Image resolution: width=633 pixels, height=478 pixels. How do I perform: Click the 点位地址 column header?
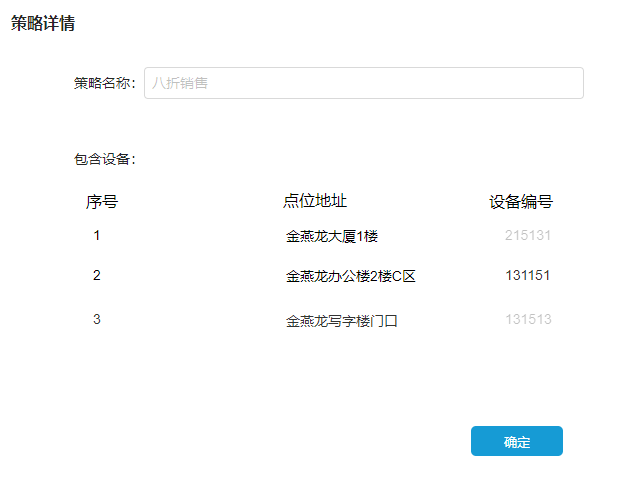tap(315, 201)
